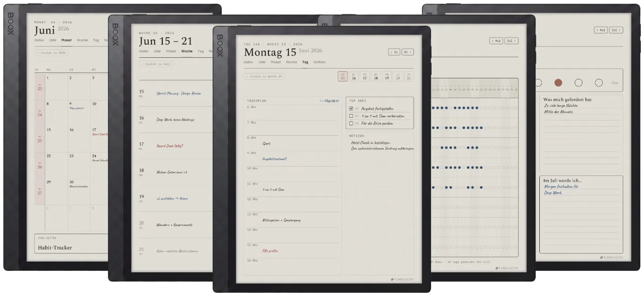Go to '‹ Mai' on the reflection page
The image size is (644, 296).
pos(601,30)
